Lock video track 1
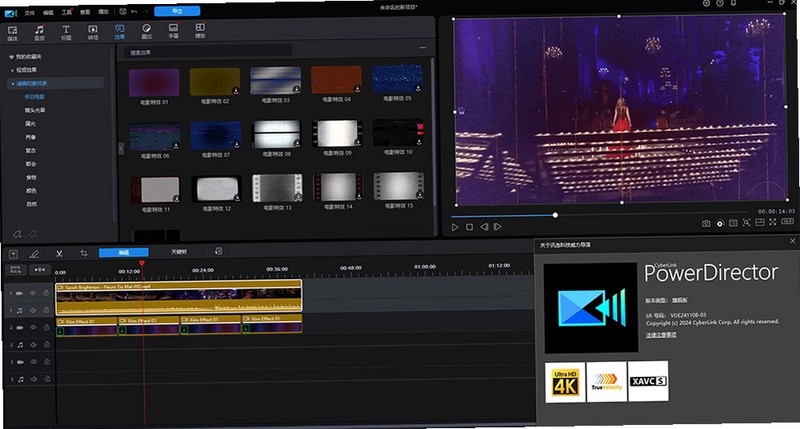The image size is (800, 429). pos(46,293)
